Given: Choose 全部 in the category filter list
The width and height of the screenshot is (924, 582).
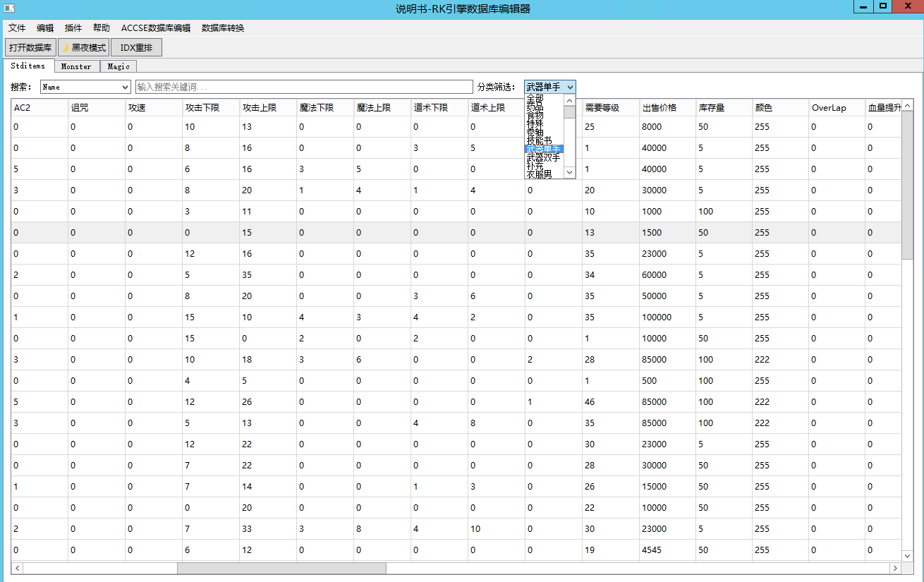Looking at the screenshot, I should 535,98.
